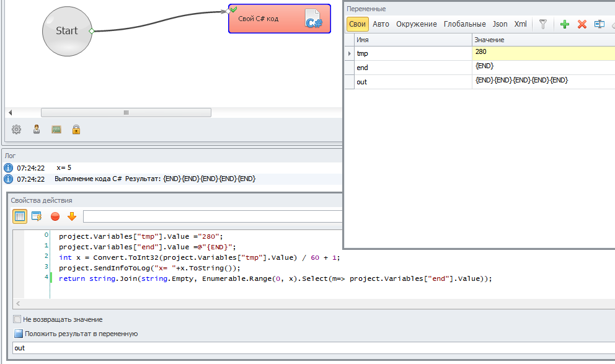Viewport: 615px width, 364px height.
Task: Click the 'out' result variable input field
Action: click(x=174, y=348)
